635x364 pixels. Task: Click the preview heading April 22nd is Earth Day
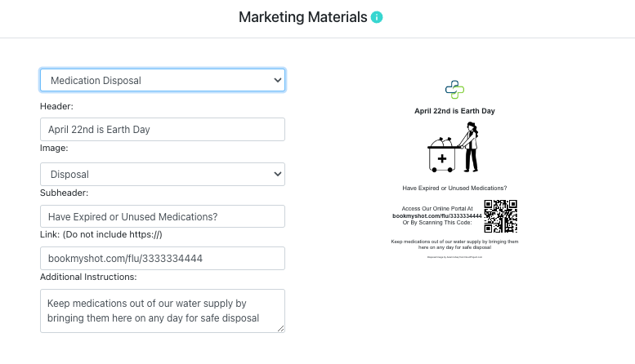pyautogui.click(x=454, y=111)
